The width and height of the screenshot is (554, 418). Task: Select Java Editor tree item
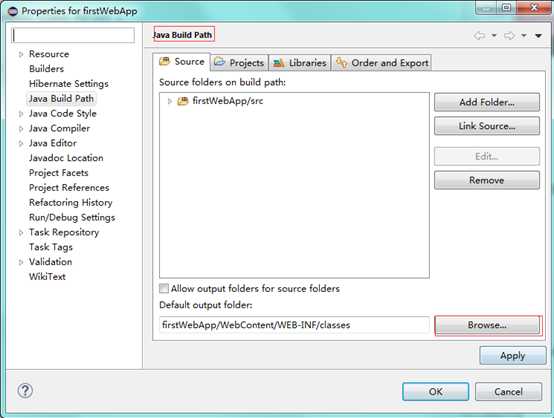point(53,143)
